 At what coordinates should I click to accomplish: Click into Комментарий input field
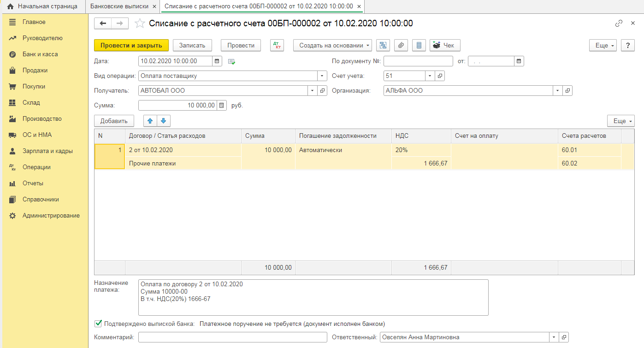[232, 337]
